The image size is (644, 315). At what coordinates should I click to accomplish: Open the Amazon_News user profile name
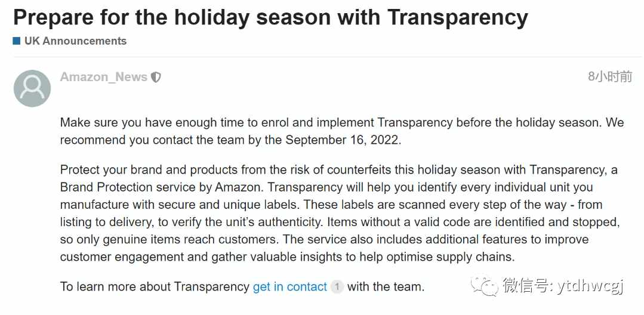click(x=103, y=77)
